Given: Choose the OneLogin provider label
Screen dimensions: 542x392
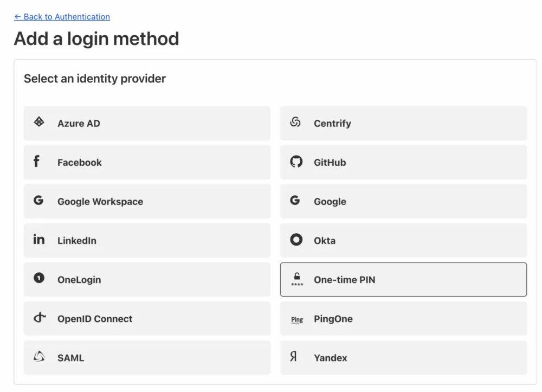Looking at the screenshot, I should (79, 280).
